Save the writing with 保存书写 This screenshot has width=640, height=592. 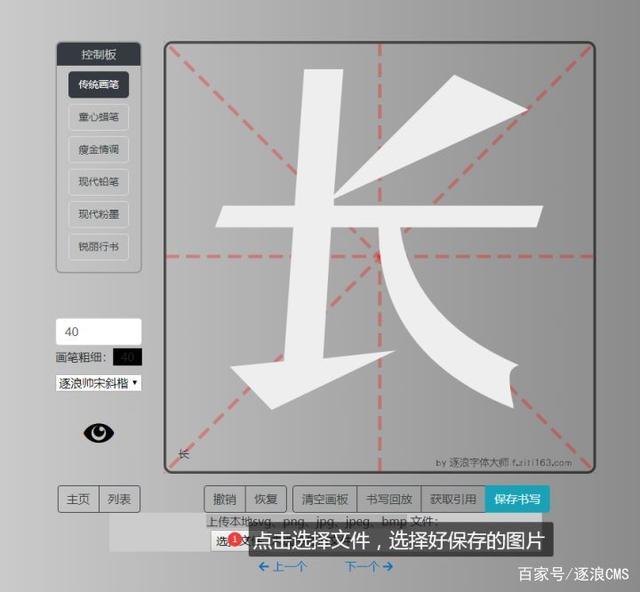tap(517, 499)
